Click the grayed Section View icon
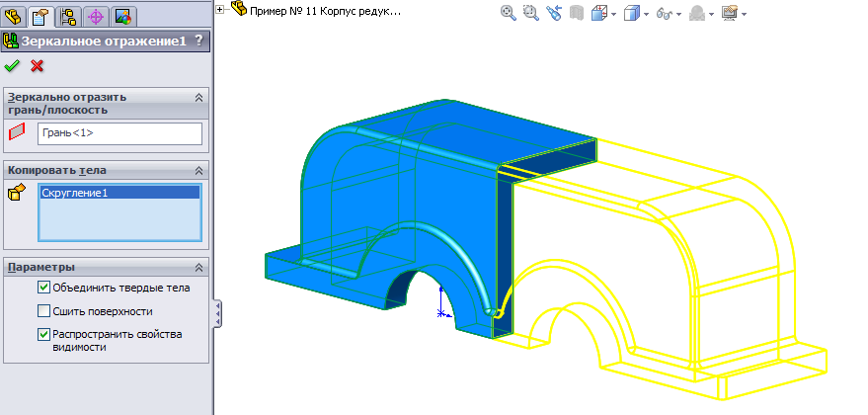 (x=577, y=13)
